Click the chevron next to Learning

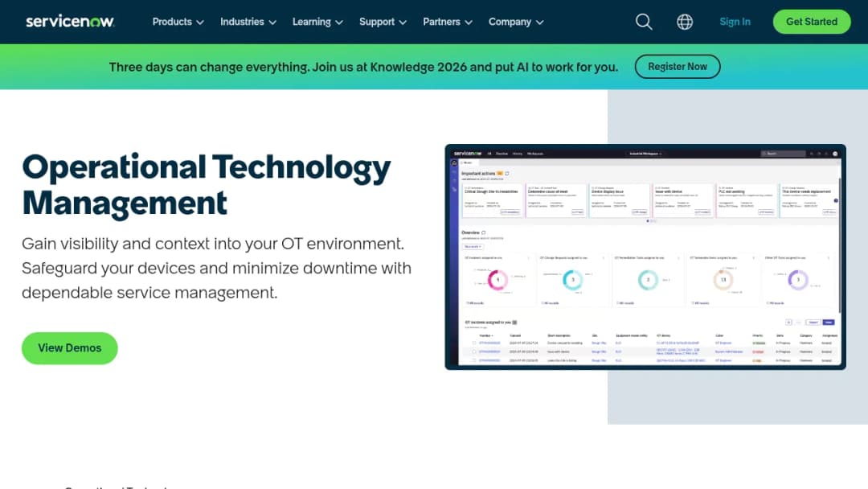(x=339, y=23)
